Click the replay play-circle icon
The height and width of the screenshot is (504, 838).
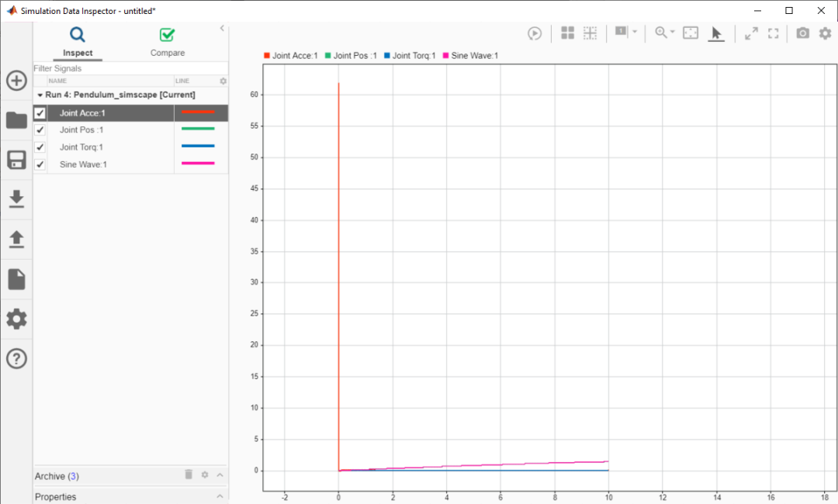click(535, 33)
